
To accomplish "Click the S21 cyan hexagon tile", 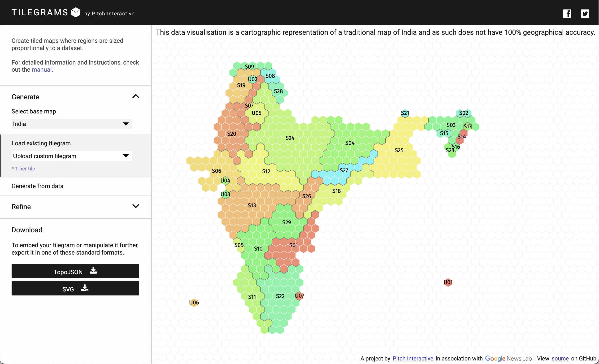I will coord(405,113).
